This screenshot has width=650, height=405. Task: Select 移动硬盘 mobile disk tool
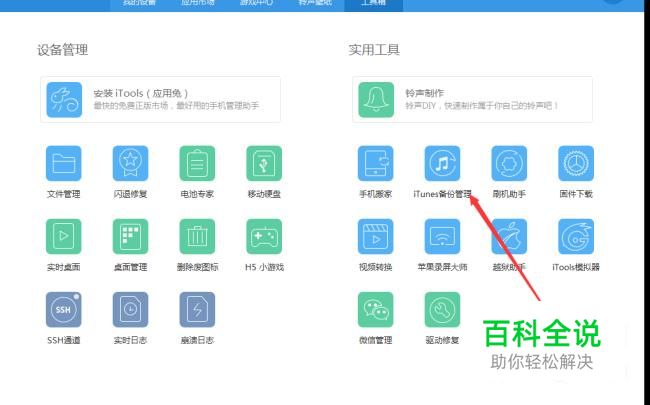point(264,163)
